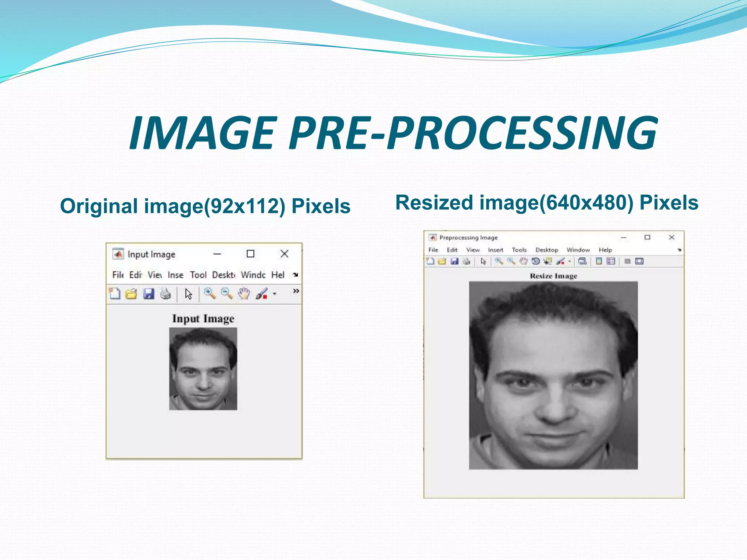Open File menu in Preprocessing Image window

tap(433, 250)
